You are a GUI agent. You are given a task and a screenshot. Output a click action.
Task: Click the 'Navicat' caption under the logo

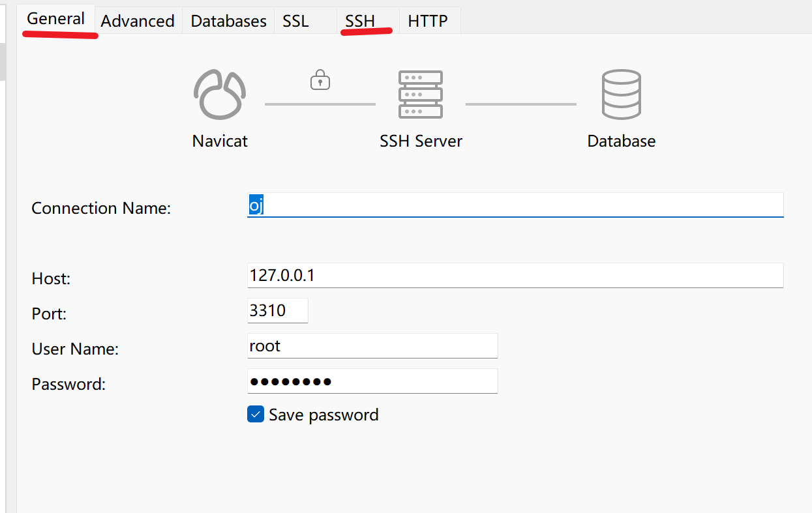click(220, 141)
